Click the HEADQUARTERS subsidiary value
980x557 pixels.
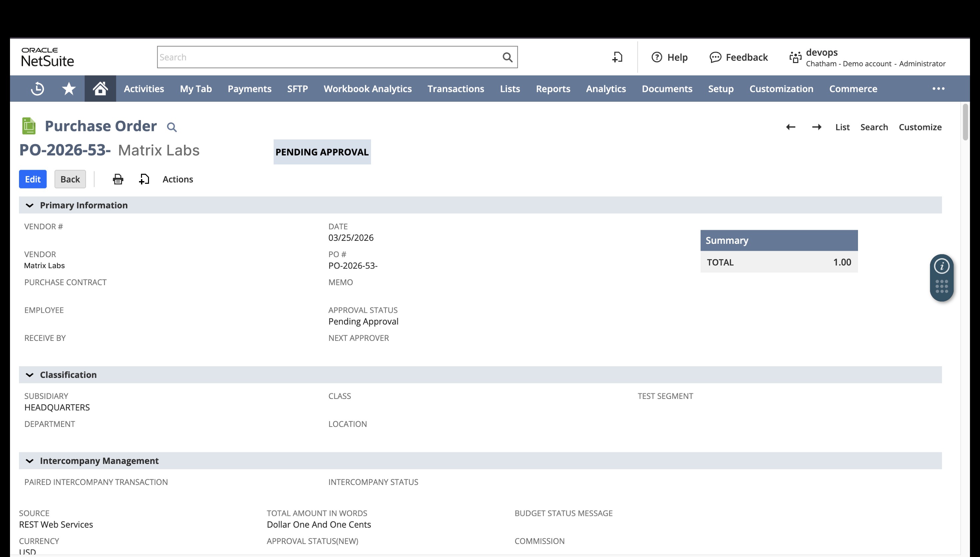pyautogui.click(x=57, y=408)
